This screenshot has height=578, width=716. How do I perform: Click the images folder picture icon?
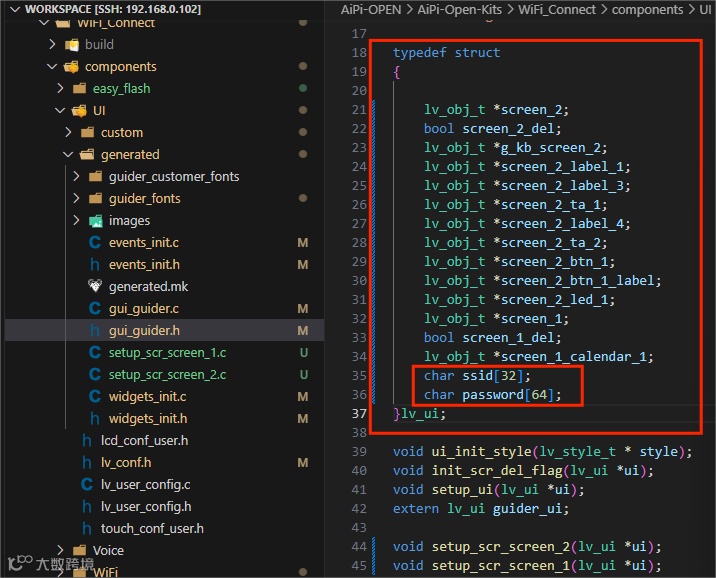[95, 221]
